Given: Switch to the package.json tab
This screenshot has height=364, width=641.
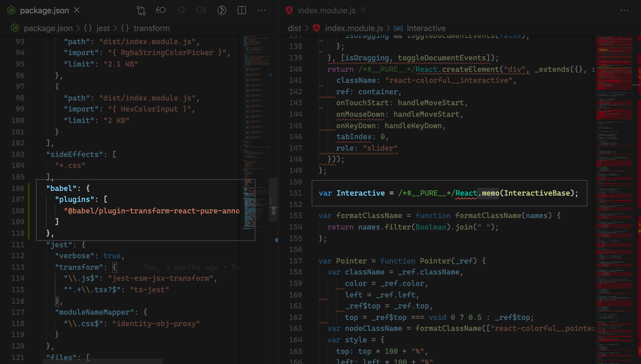Looking at the screenshot, I should coord(44,10).
